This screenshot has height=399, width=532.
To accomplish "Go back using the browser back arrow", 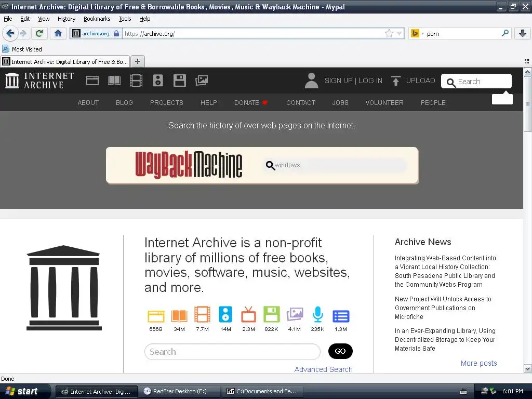I will click(x=10, y=33).
